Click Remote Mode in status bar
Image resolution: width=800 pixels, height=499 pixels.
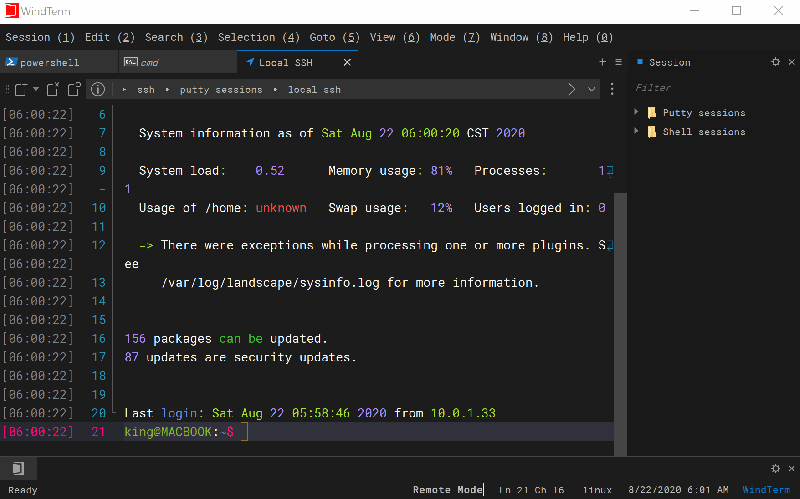(x=448, y=490)
